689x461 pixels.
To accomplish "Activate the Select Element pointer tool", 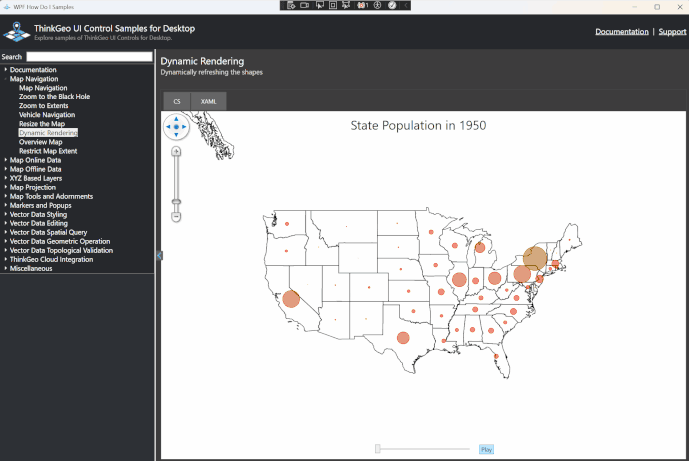I will click(319, 5).
